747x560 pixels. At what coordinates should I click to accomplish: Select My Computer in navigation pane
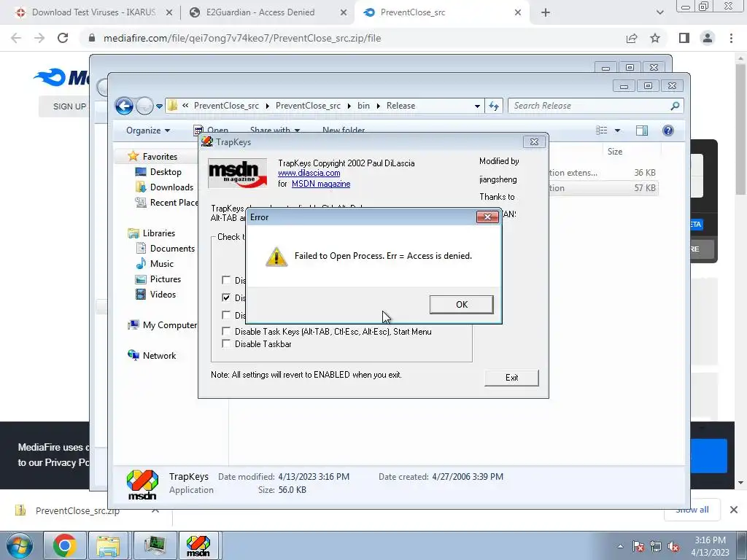[x=169, y=324]
